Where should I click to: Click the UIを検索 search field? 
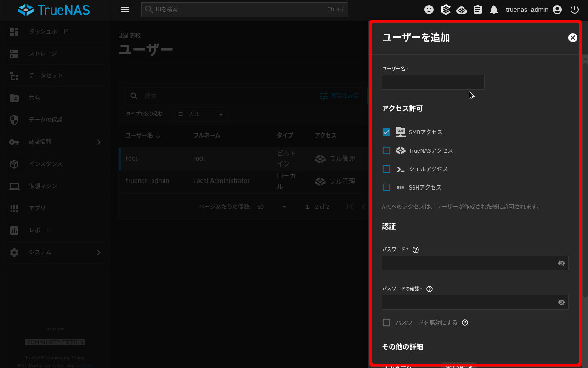[x=245, y=10]
